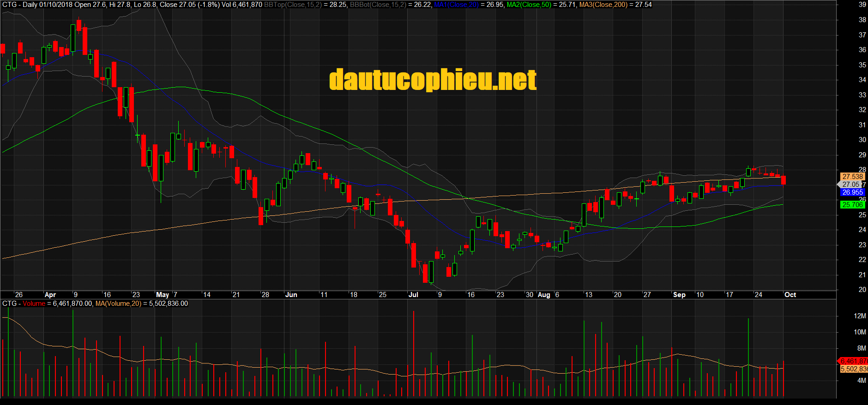
Task: Click the 27.05 last-close price tag
Action: tap(851, 185)
